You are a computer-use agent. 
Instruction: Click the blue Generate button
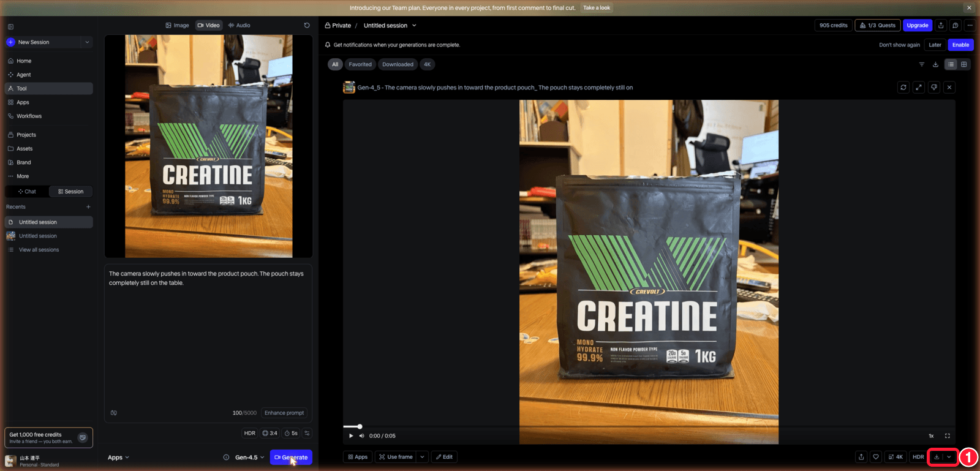(291, 458)
